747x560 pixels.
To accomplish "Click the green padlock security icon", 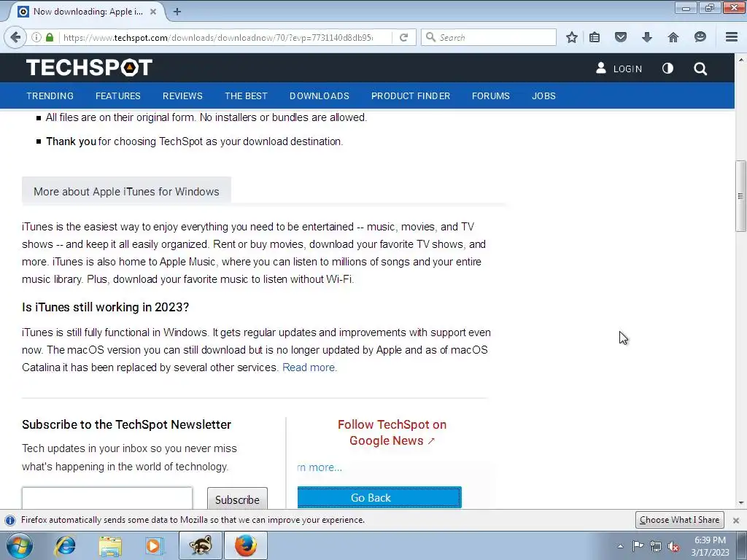I will 50,37.
